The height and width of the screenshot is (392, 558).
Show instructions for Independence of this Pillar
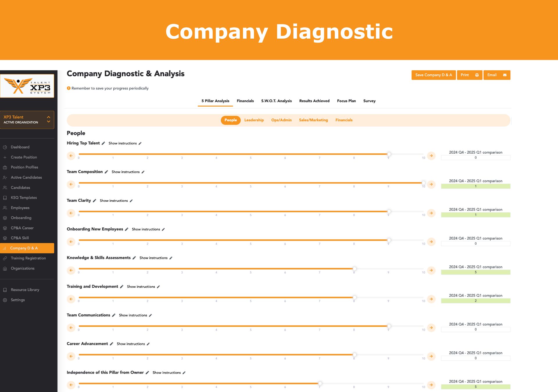[167, 373]
